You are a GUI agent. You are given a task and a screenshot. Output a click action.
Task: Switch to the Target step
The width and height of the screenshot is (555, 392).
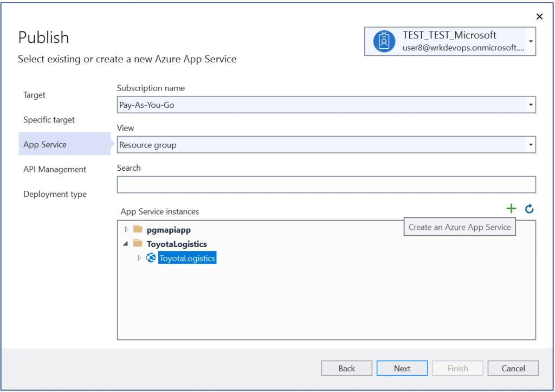coord(34,95)
